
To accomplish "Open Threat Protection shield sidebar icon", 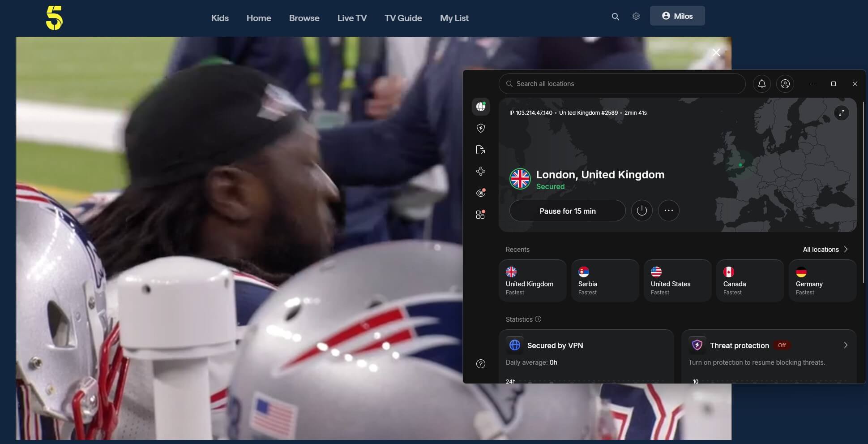I will (x=481, y=128).
